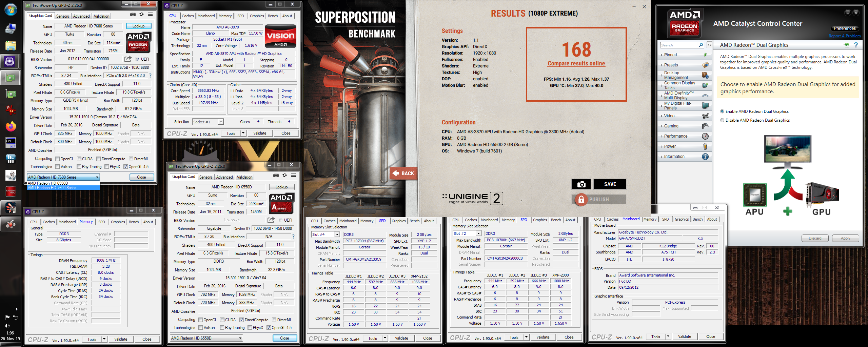
Task: Click the Performance gauge icon in Catalyst sidebar
Action: click(705, 136)
